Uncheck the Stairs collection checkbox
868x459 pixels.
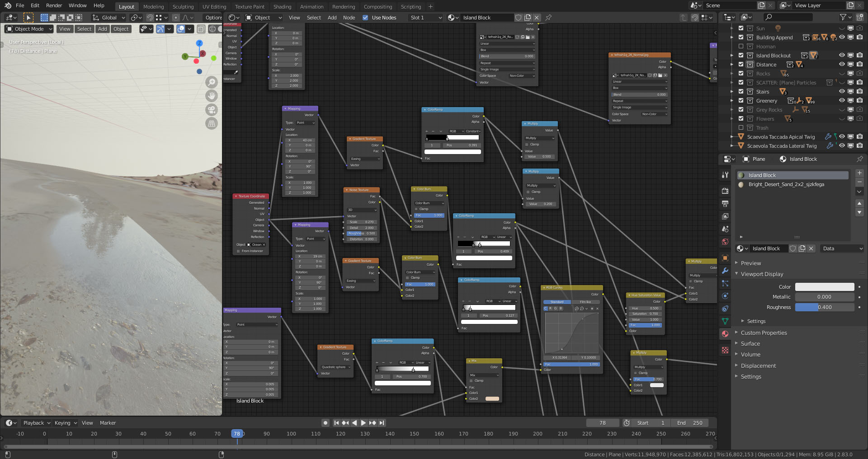pyautogui.click(x=741, y=92)
